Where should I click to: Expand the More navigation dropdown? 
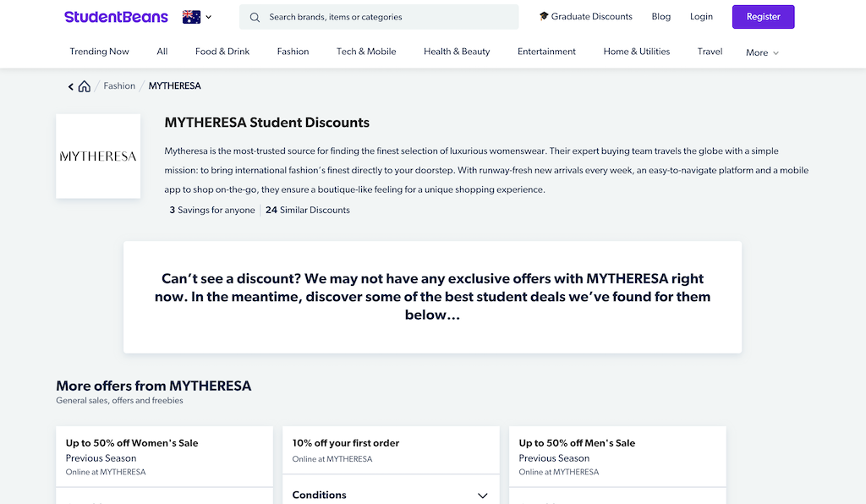(760, 52)
